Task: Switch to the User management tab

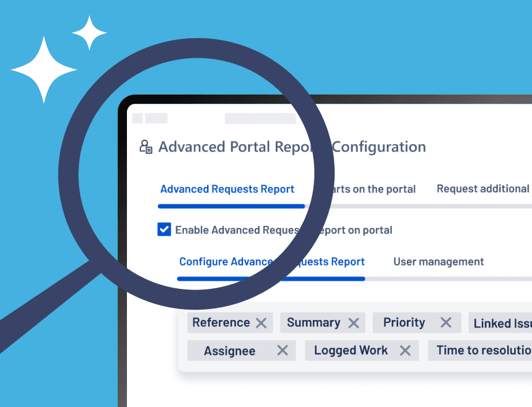Action: click(438, 262)
